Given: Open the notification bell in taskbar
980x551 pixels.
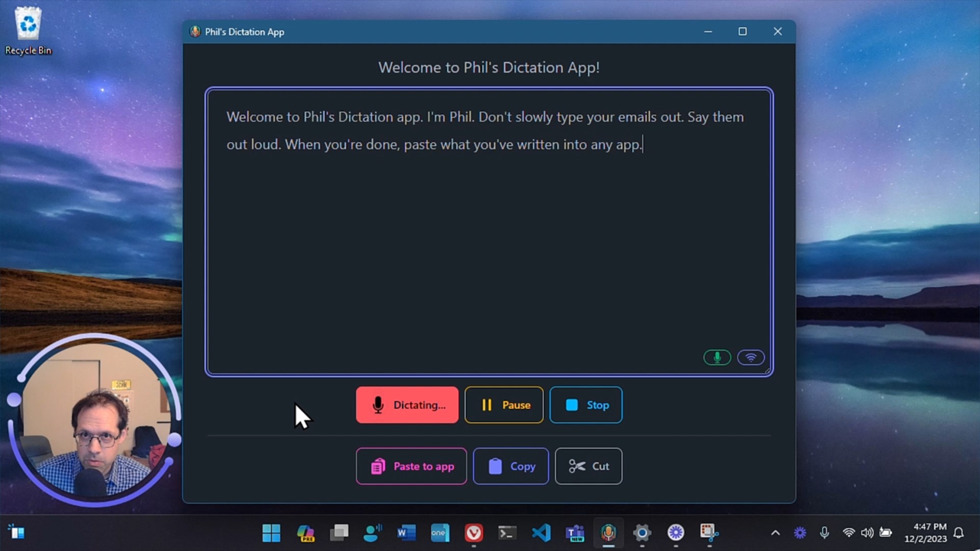Looking at the screenshot, I should pyautogui.click(x=959, y=533).
